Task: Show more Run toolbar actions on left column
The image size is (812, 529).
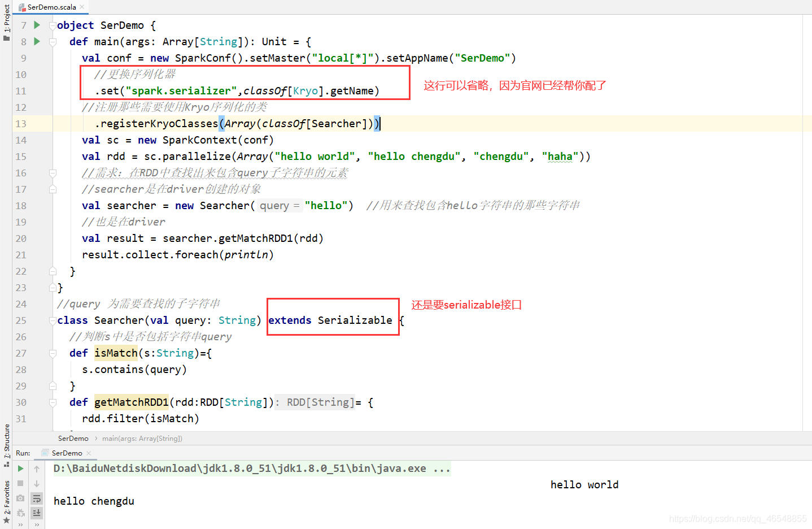Action: [20, 524]
